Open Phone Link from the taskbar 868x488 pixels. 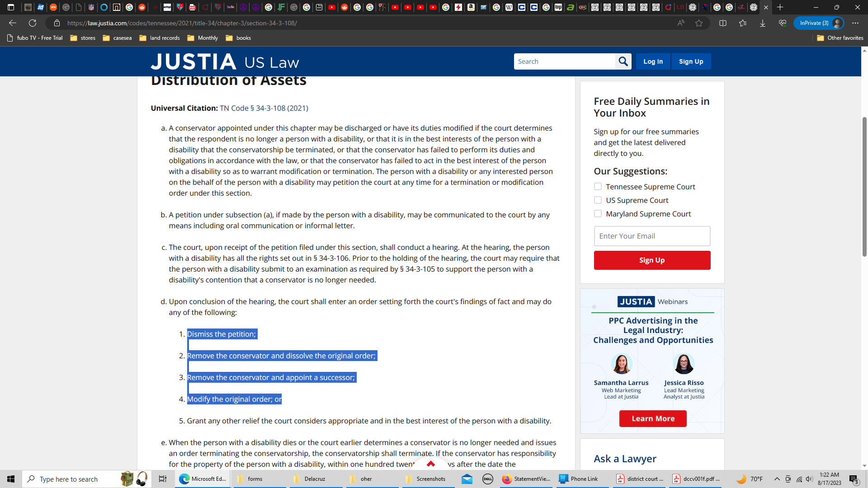click(x=583, y=479)
